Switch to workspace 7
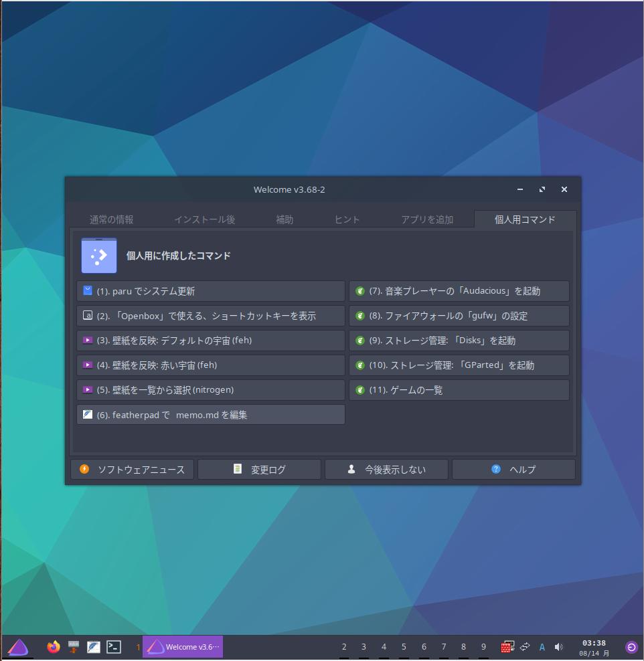Viewport: 644px width, 661px height. (444, 647)
